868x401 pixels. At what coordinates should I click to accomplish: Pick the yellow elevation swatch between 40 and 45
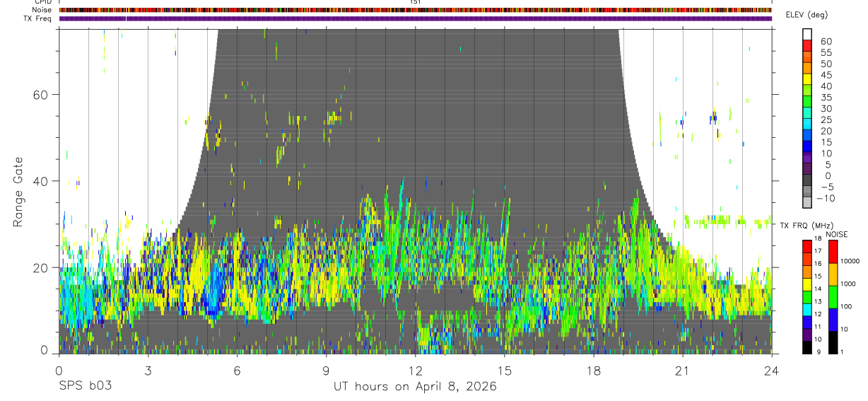pyautogui.click(x=807, y=79)
